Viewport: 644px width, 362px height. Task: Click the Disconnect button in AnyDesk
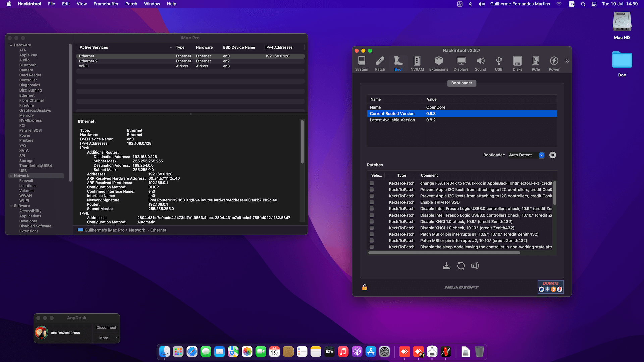(106, 328)
